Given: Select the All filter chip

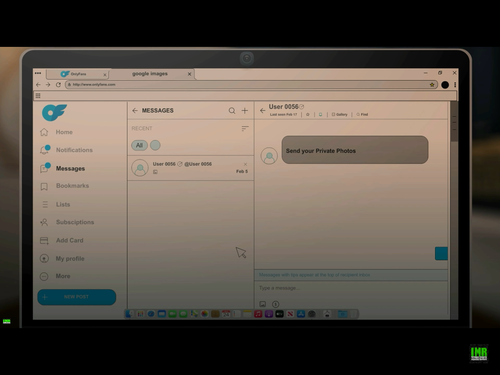Looking at the screenshot, I should click(139, 145).
